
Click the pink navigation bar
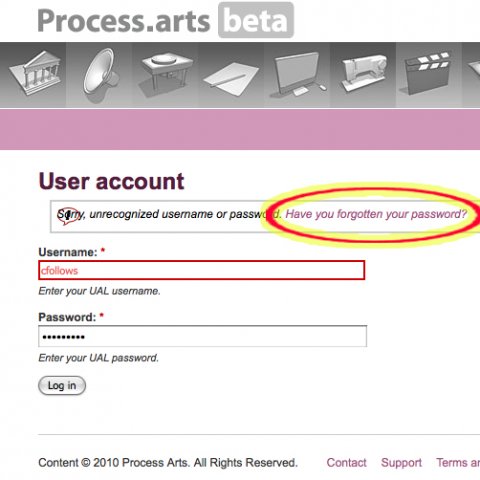[240, 130]
